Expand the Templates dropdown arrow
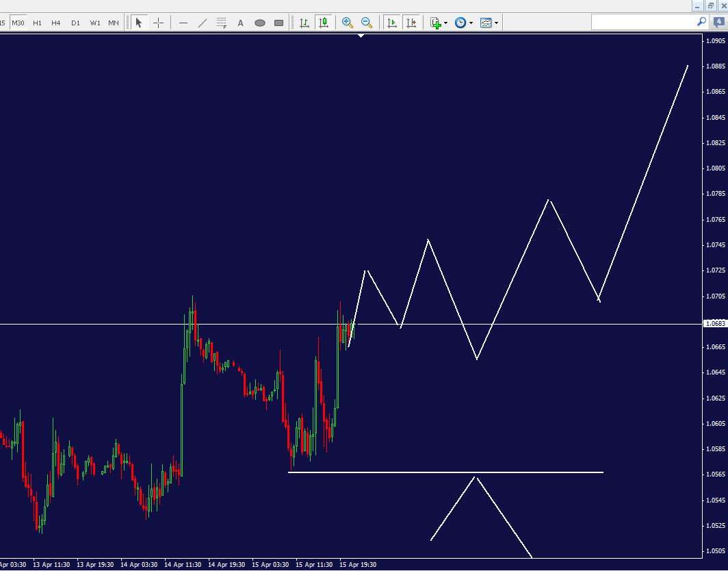728x571 pixels. tap(497, 23)
